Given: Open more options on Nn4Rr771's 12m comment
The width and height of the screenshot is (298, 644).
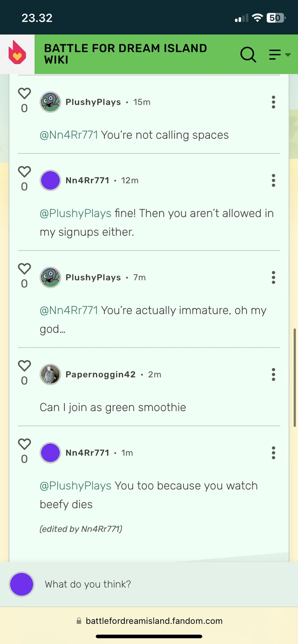Looking at the screenshot, I should [x=273, y=181].
